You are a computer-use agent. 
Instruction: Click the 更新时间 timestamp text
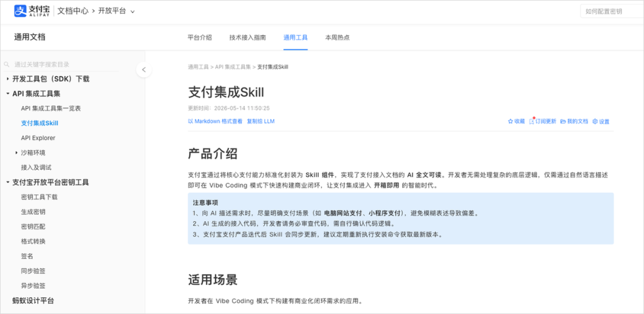pyautogui.click(x=229, y=108)
